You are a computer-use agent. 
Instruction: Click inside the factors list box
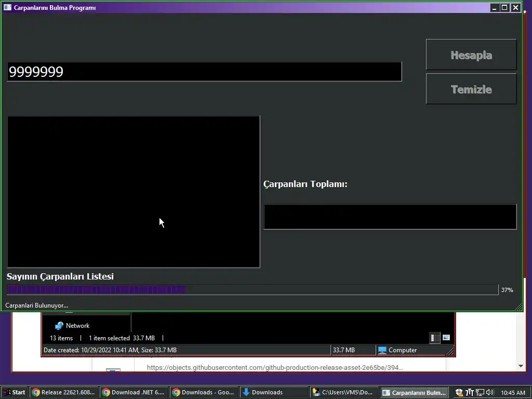tap(134, 192)
